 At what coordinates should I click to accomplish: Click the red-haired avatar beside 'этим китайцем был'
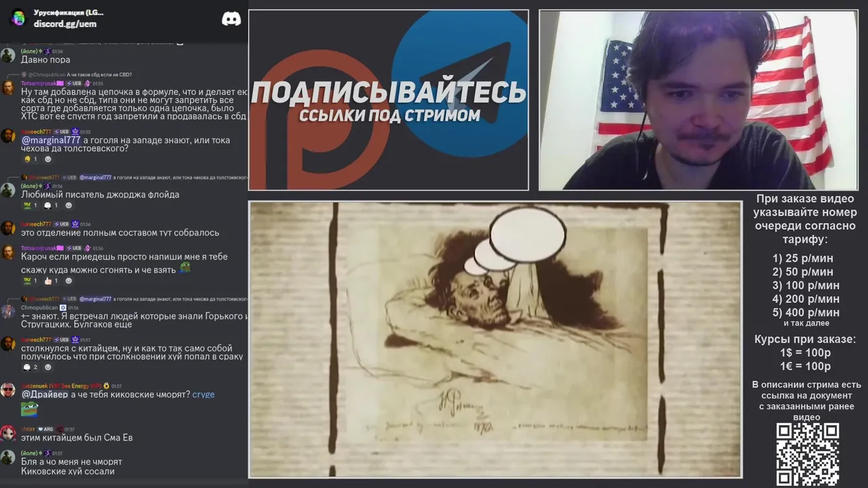pos(8,434)
